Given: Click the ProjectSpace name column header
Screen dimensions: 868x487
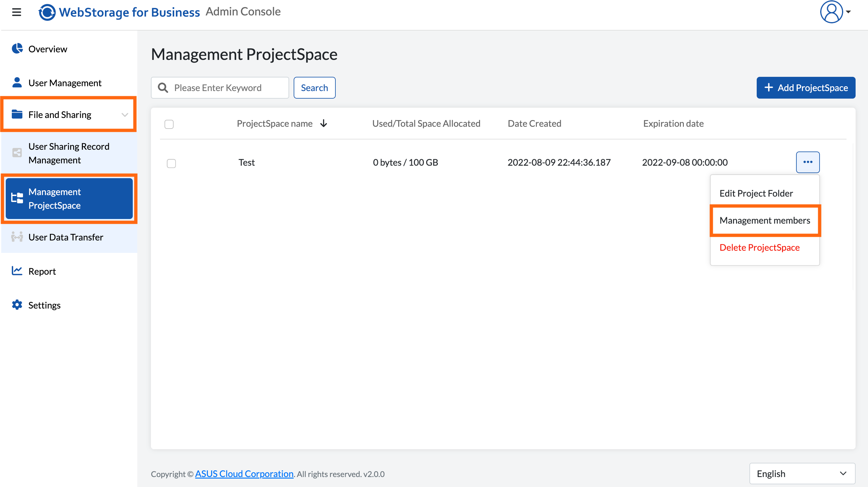Looking at the screenshot, I should point(275,123).
